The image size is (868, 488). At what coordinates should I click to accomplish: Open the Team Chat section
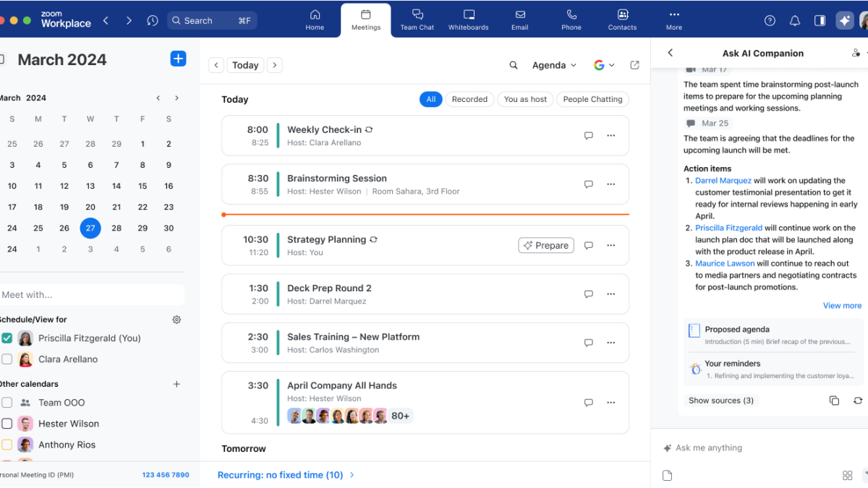417,20
